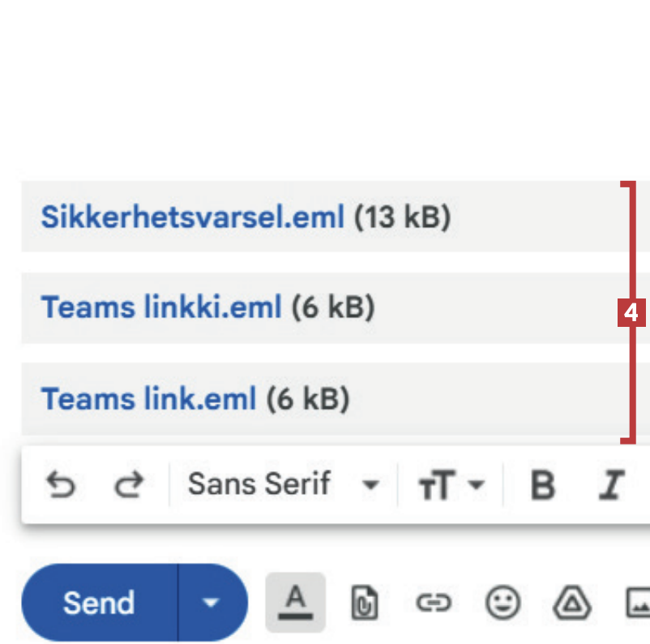Expand the text size dropdown
Screen dimensions: 650x644
click(x=451, y=485)
